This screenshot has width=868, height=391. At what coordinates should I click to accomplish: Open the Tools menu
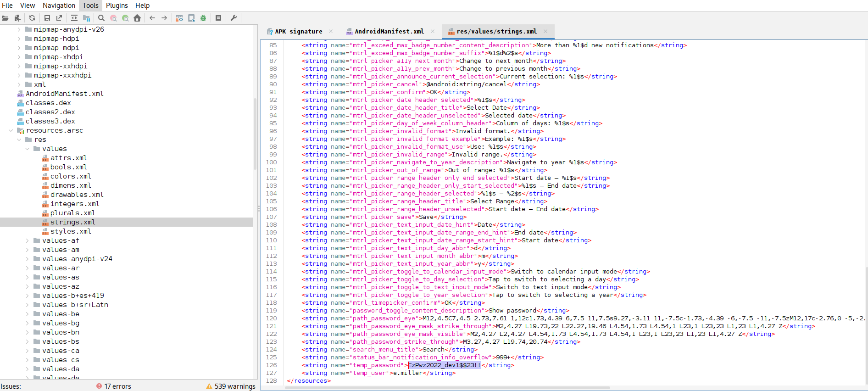pyautogui.click(x=90, y=6)
